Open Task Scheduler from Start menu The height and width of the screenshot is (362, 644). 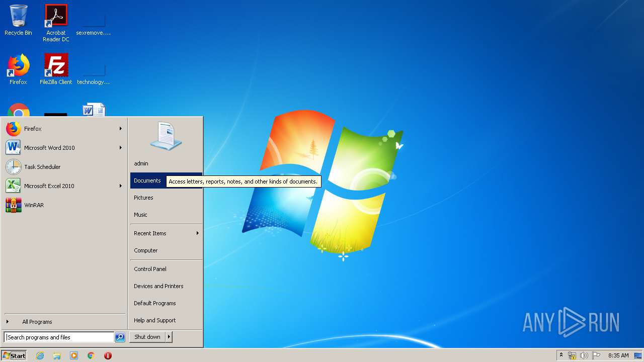[64, 167]
